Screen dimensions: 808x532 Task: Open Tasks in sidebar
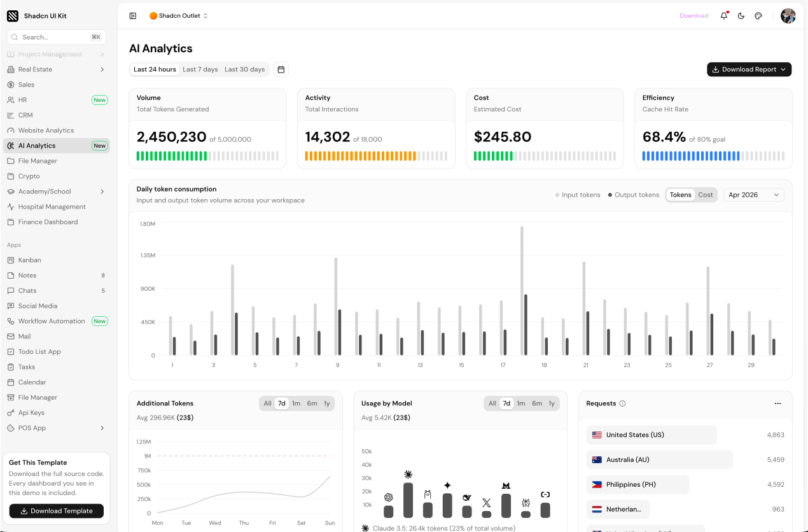[57, 367]
